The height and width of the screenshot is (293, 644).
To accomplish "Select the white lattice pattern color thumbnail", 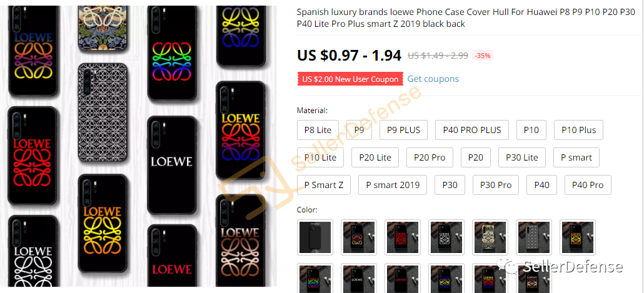I will point(534,237).
